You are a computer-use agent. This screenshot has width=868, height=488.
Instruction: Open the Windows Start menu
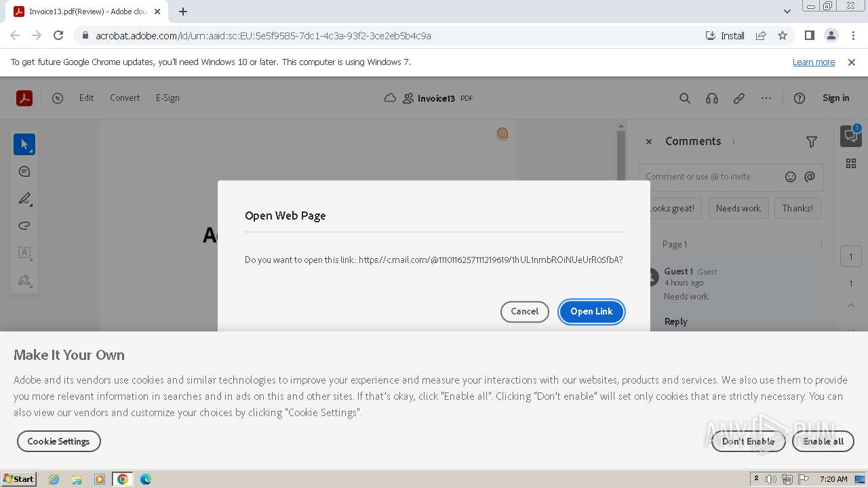click(x=19, y=479)
